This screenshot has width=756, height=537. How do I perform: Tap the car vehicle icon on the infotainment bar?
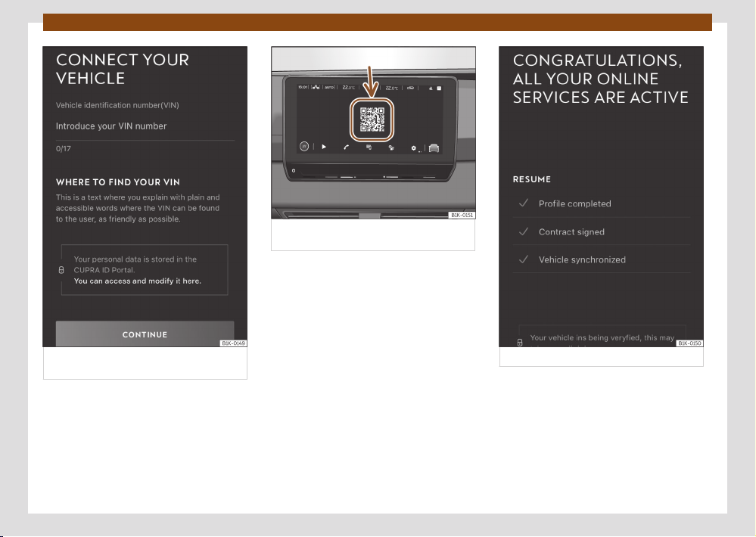tap(434, 148)
